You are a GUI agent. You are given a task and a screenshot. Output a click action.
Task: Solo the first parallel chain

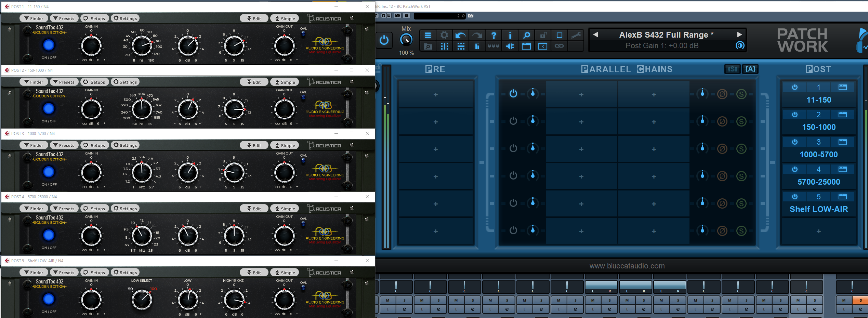click(741, 94)
